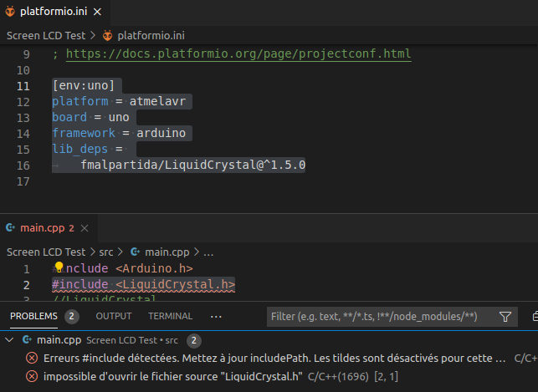
Task: Click line number 16 in platformio.ini gutter
Action: 23,165
